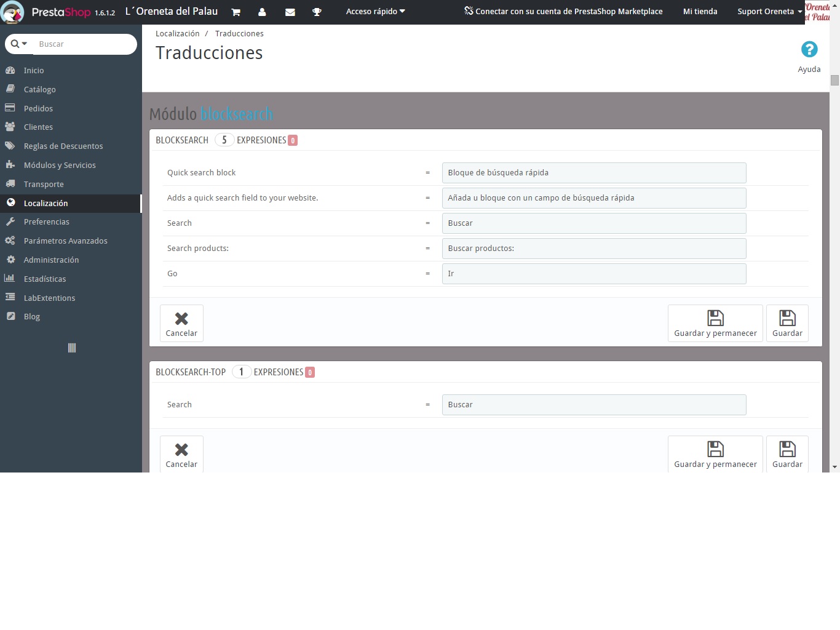Click Guardar in BLOCKSEARCH-TOP panel
The height and width of the screenshot is (630, 840).
(x=787, y=454)
